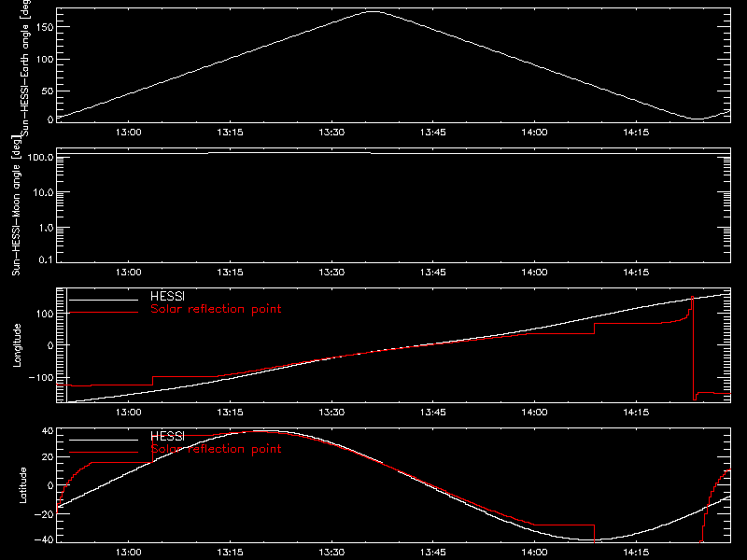
Task: Select HESSI legend label in Longitude plot
Action: click(167, 296)
